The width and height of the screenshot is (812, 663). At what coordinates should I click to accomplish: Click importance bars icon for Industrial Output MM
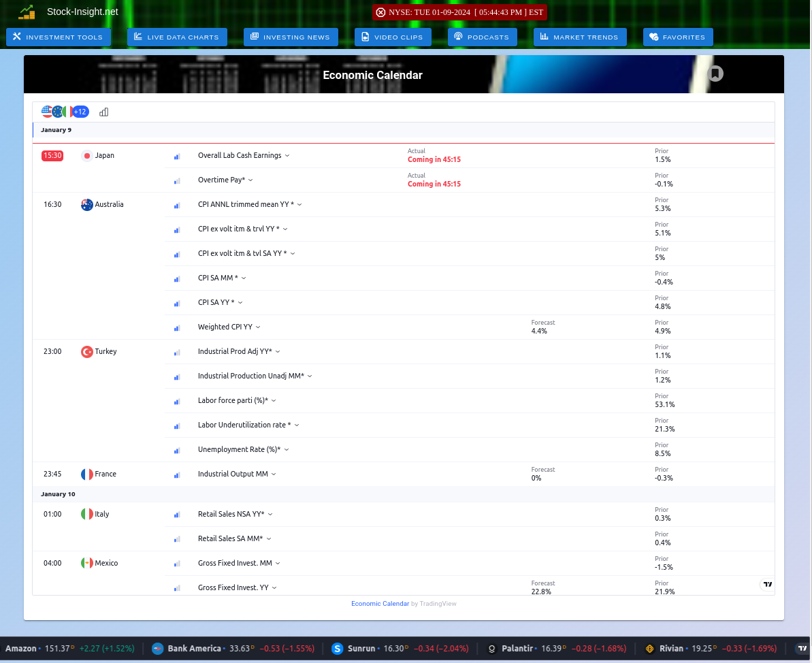[177, 475]
